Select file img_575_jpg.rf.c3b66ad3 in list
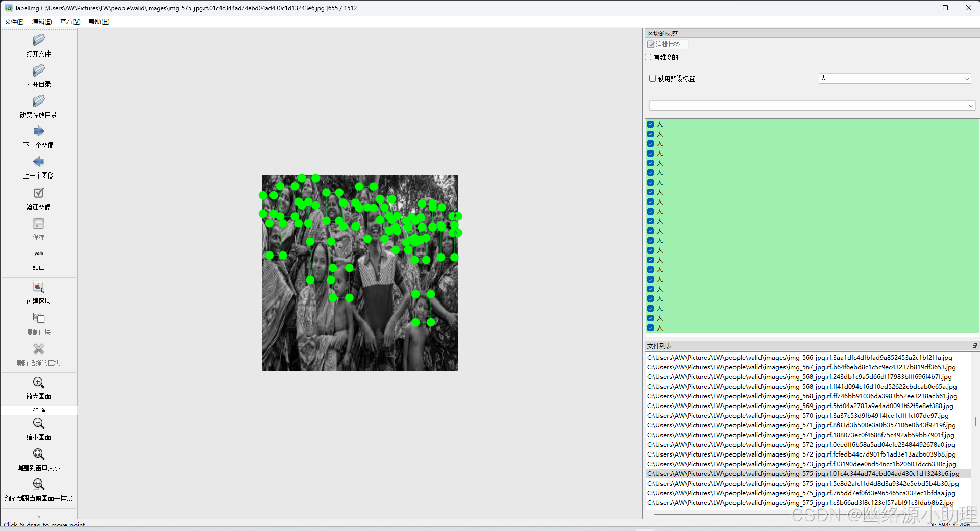This screenshot has height=531, width=980. (x=807, y=503)
